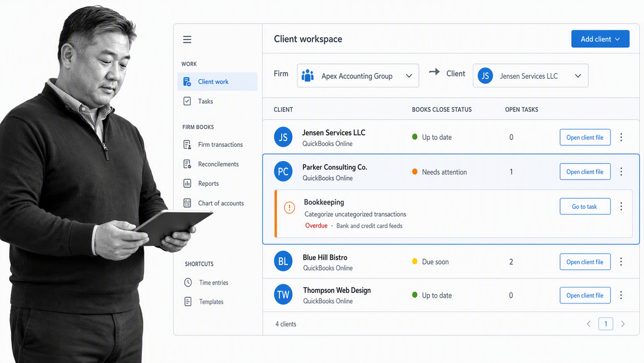Screen dimensions: 644x363
Task: Click the Templates document icon
Action: point(188,302)
